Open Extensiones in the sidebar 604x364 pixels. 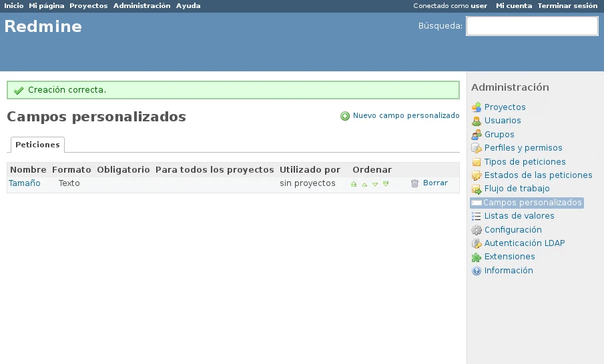(509, 257)
